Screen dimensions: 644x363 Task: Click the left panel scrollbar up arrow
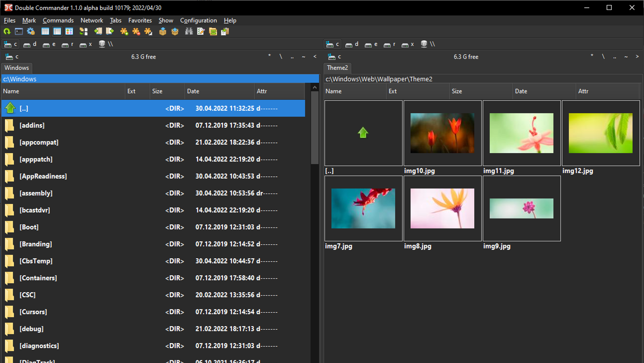(x=315, y=87)
